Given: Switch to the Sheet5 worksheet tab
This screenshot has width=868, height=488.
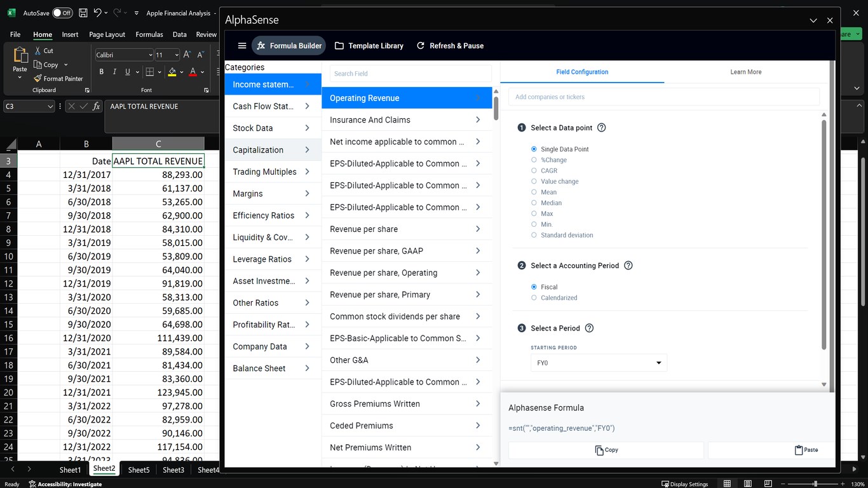Looking at the screenshot, I should (x=139, y=470).
